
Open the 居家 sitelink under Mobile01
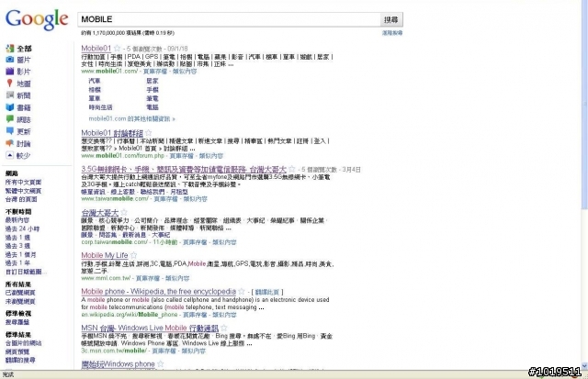(153, 81)
